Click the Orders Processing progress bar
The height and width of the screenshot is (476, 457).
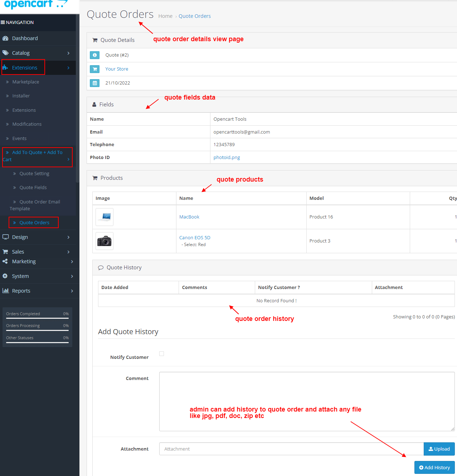37,330
